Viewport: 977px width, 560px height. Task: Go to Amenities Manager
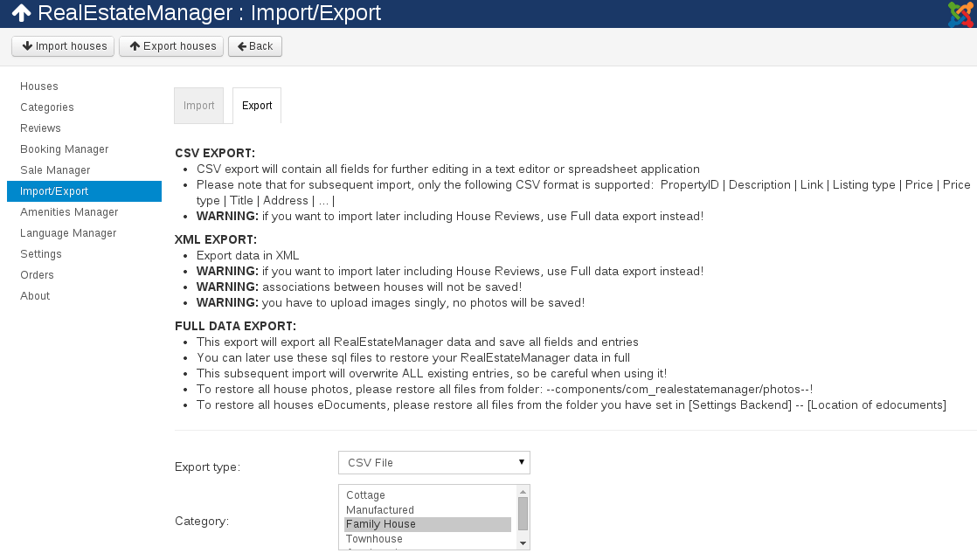point(68,211)
